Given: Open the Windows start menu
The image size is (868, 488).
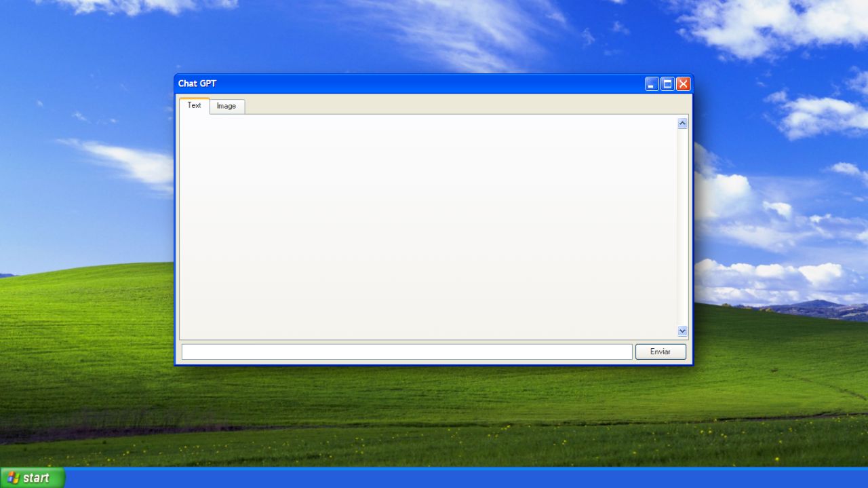Looking at the screenshot, I should 33,478.
